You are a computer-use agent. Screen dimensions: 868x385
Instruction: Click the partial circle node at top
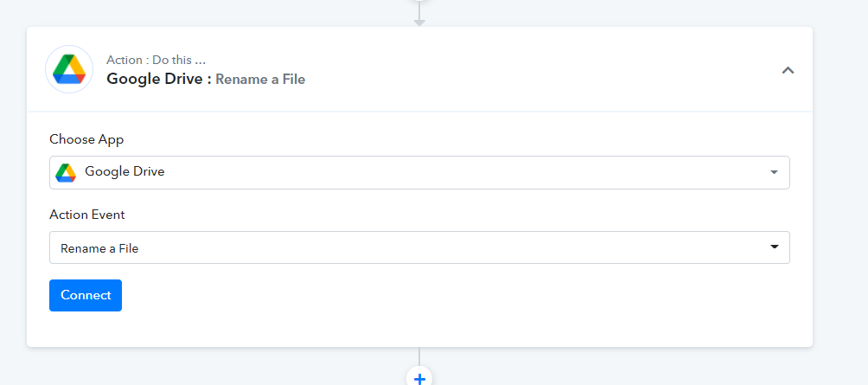pos(419,2)
